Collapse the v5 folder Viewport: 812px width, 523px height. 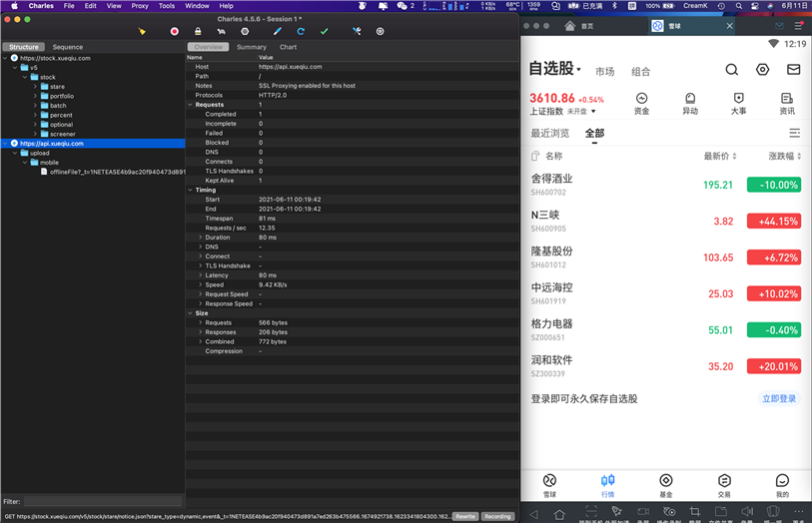pyautogui.click(x=15, y=68)
